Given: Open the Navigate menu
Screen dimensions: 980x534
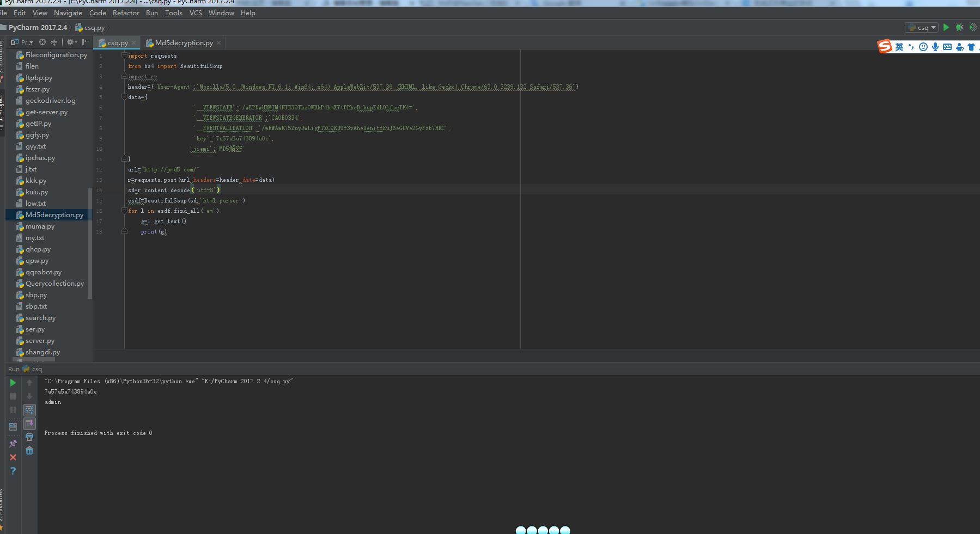Looking at the screenshot, I should pos(68,13).
